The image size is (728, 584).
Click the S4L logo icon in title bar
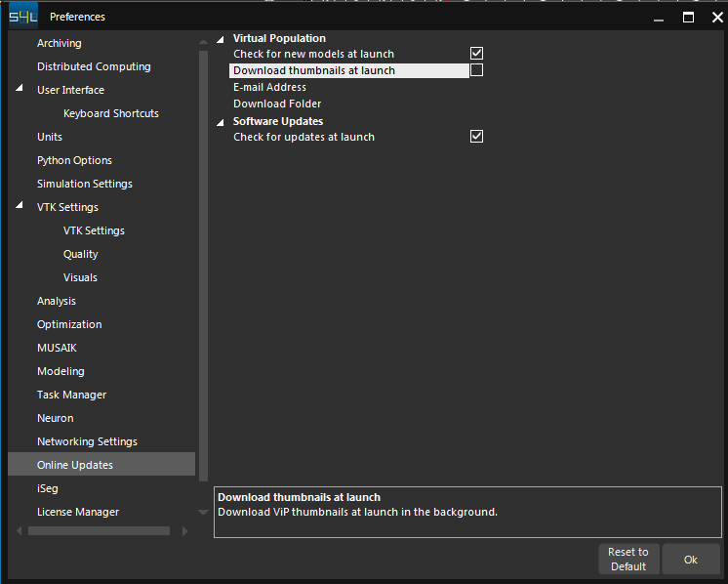coord(22,17)
